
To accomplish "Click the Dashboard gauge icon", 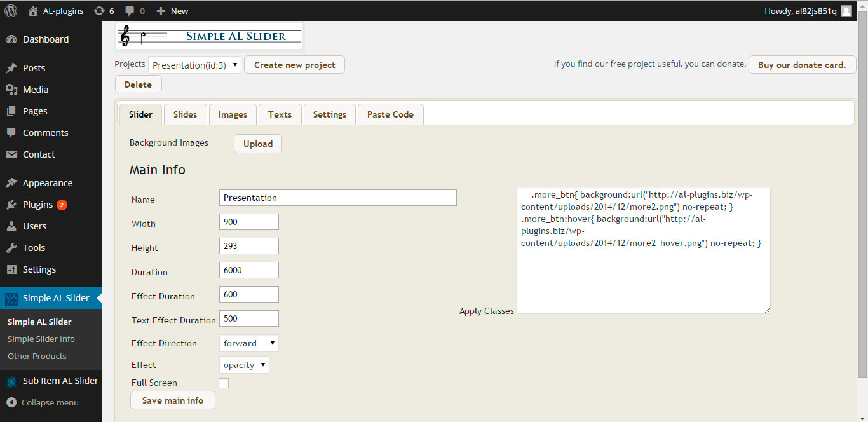I will tap(11, 39).
